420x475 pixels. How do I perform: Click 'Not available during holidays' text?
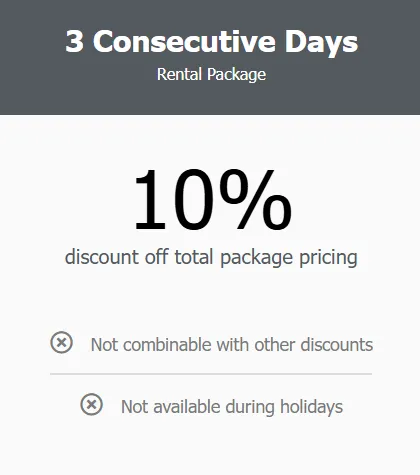[x=232, y=407]
